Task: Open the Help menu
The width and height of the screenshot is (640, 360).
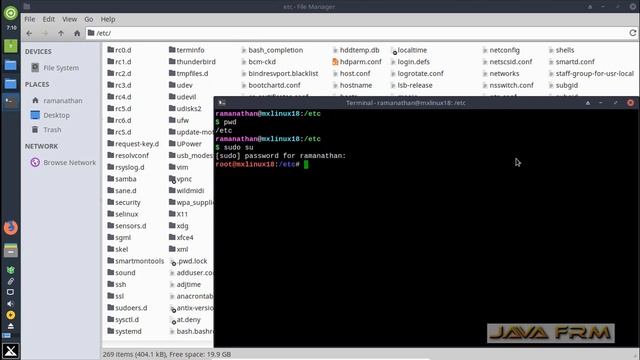Action: pyautogui.click(x=108, y=19)
